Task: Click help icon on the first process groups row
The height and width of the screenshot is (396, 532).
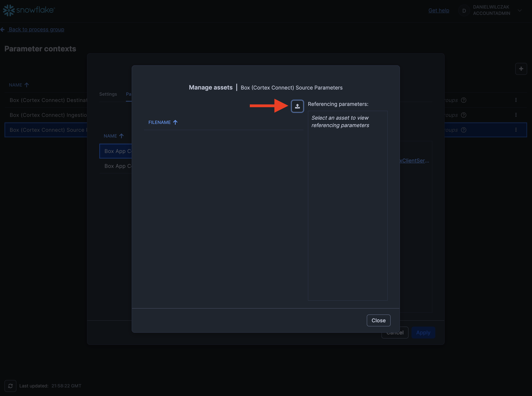Action: [464, 100]
